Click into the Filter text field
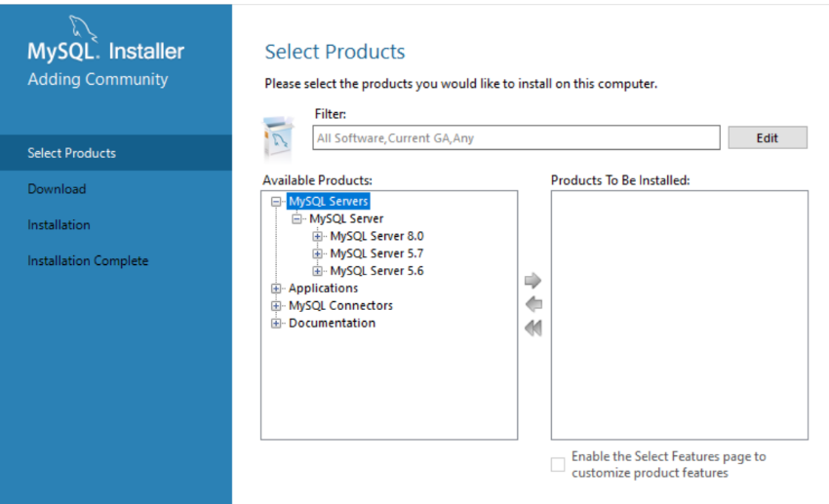The width and height of the screenshot is (829, 504). [x=516, y=137]
